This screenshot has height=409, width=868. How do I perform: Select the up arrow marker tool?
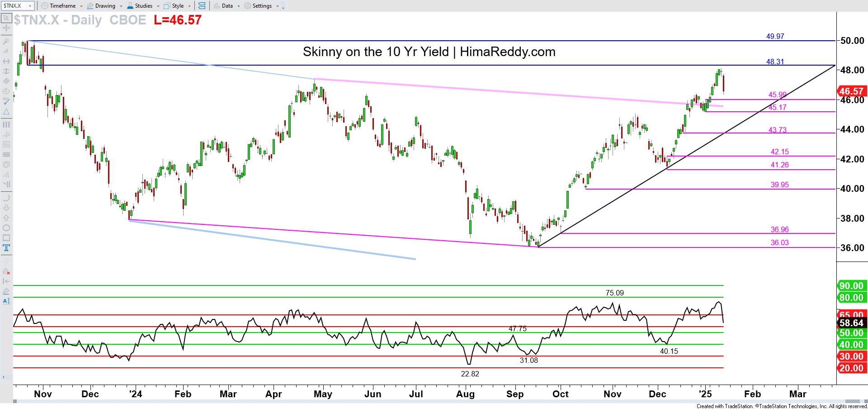click(6, 219)
